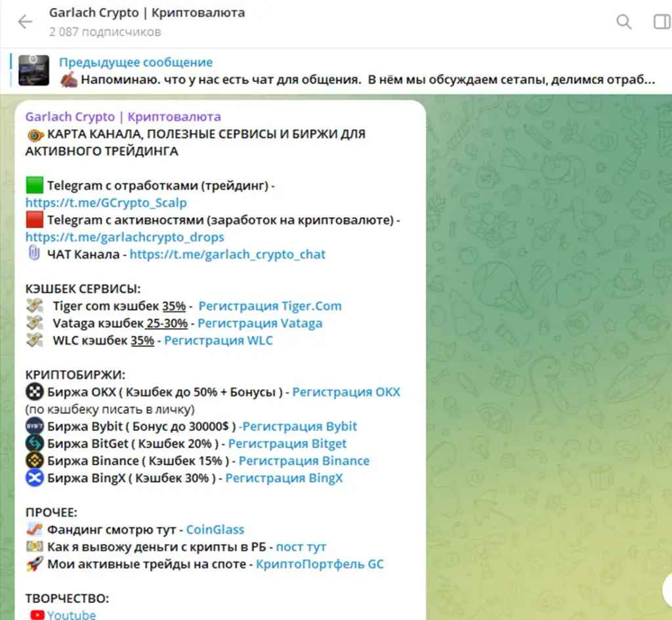Open the t.me/garlachcrypto_drops link
Image resolution: width=672 pixels, height=620 pixels.
coord(125,237)
